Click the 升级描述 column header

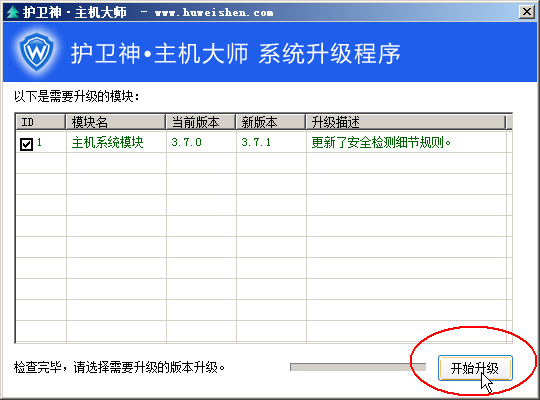point(406,122)
